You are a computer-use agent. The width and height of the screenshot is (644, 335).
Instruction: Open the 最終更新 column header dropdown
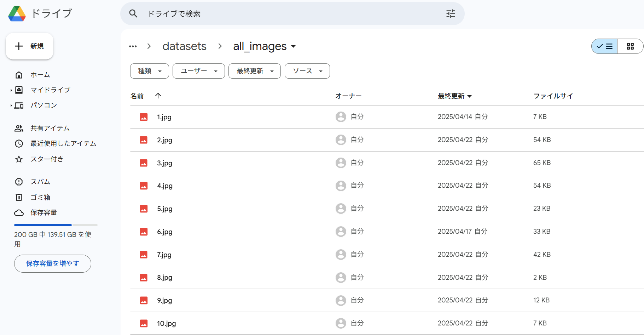point(455,96)
